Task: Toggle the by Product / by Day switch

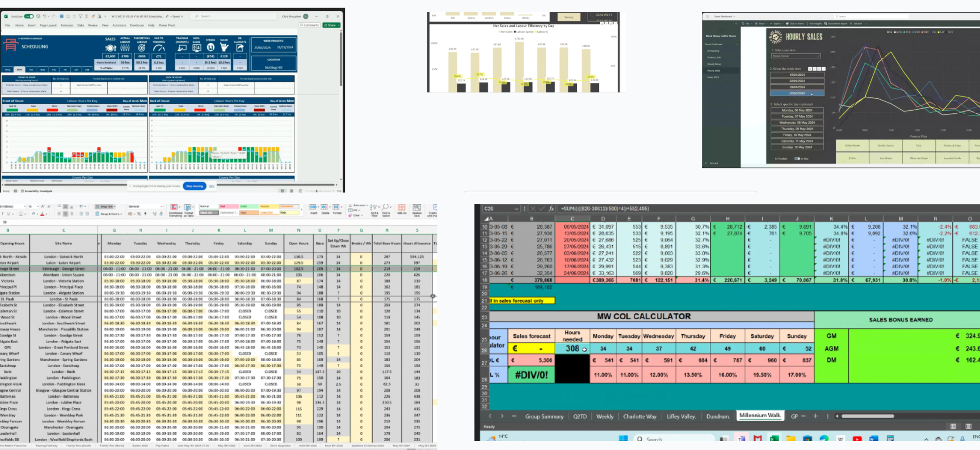Action: tap(797, 159)
